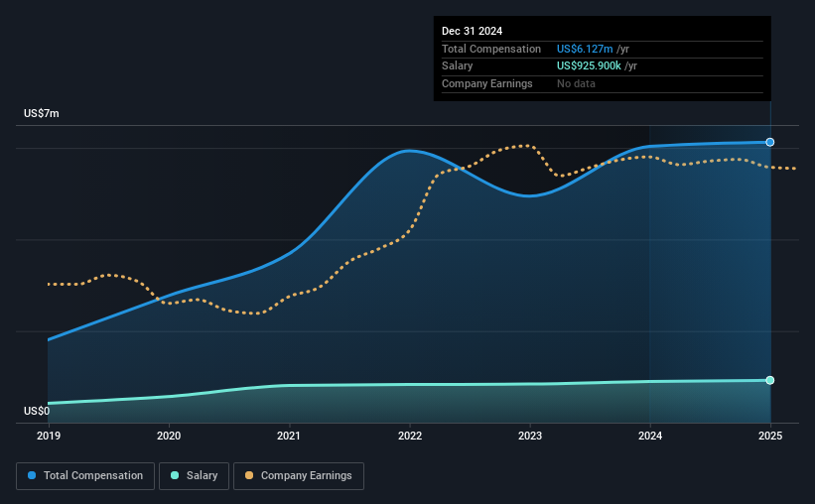Click the US$925.900k salary value
This screenshot has height=504, width=815.
tap(589, 66)
